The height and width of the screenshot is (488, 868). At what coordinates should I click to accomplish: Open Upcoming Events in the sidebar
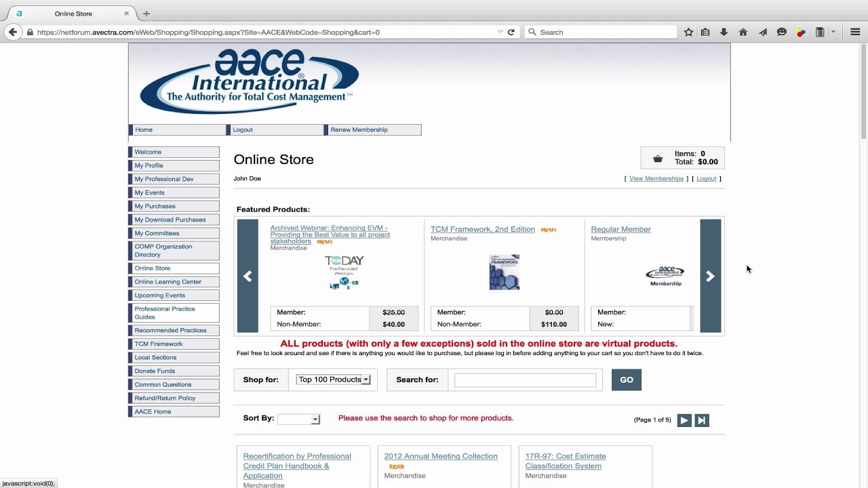pyautogui.click(x=174, y=296)
